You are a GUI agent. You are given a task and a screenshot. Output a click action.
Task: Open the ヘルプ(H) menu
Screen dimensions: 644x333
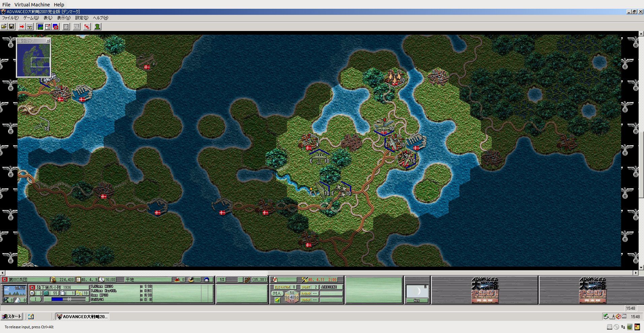pos(101,18)
